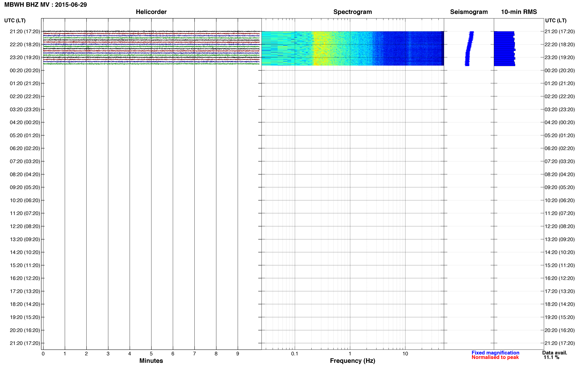
Task: Click left time label 20:20 (16:20)
Action: (25, 330)
